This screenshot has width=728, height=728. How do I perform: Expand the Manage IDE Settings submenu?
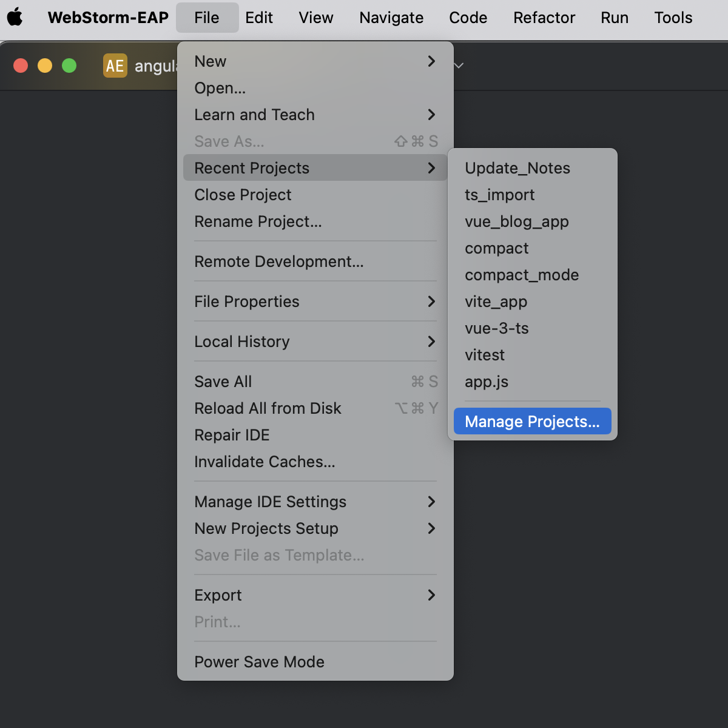click(431, 502)
